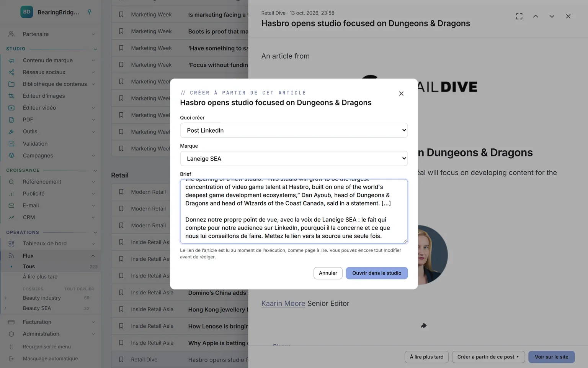This screenshot has height=368, width=588.
Task: Select À lire plus tard in sidebar
Action: (40, 277)
